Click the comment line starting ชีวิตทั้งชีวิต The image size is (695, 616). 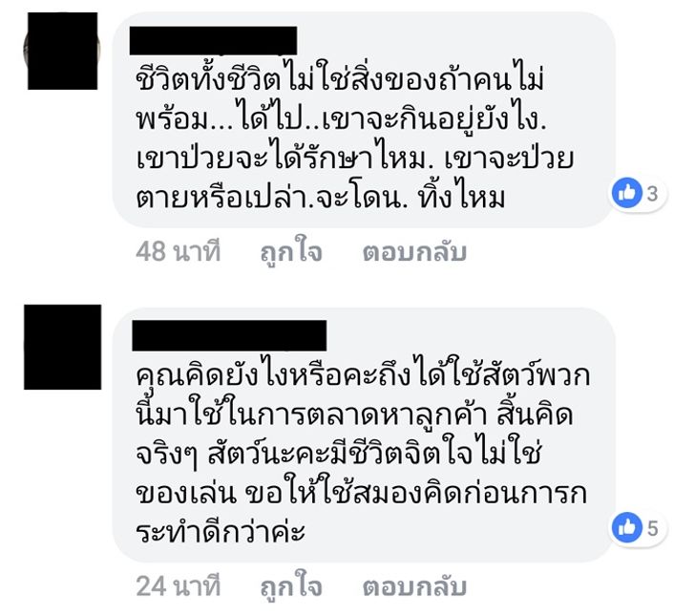tap(340, 76)
